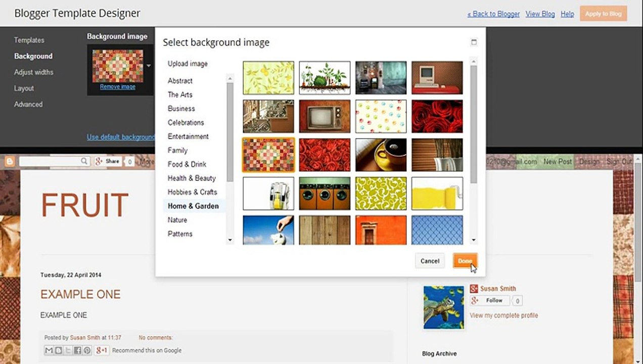Choose the retro computer on red desk thumbnail
The height and width of the screenshot is (364, 643).
(x=437, y=78)
